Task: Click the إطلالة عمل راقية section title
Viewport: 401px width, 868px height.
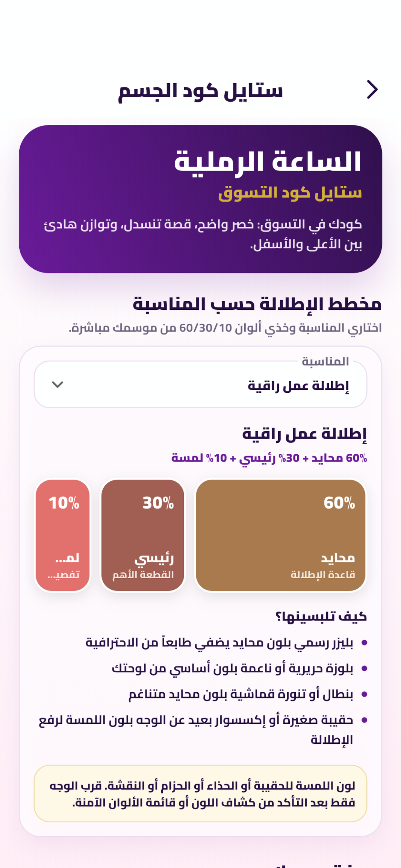Action: (x=304, y=434)
